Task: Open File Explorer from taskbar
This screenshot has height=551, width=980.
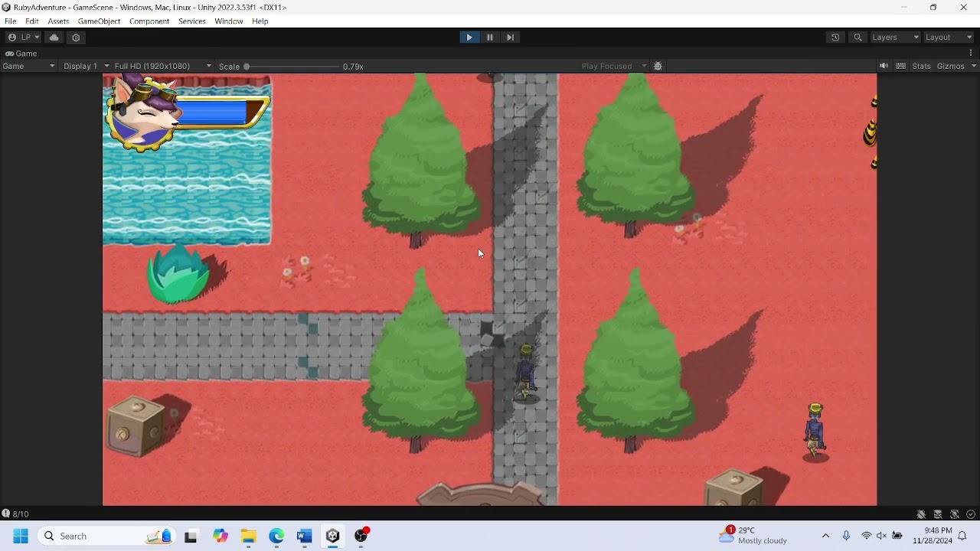Action: click(248, 536)
